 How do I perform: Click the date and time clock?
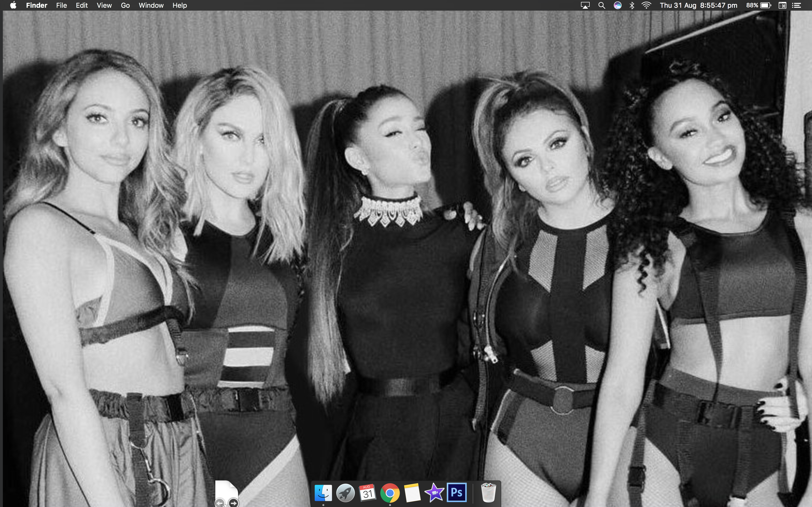tap(698, 5)
